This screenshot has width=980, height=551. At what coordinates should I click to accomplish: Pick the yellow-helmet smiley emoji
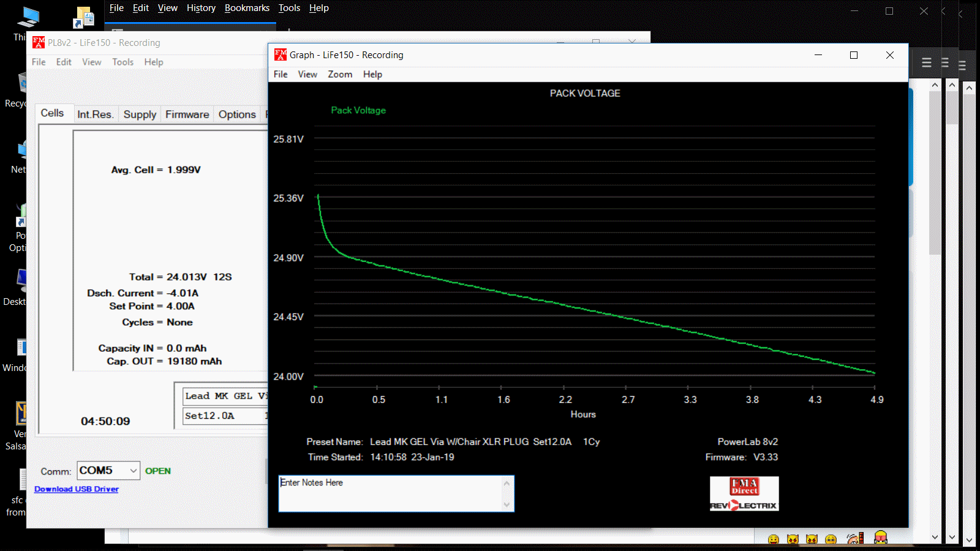tap(881, 538)
